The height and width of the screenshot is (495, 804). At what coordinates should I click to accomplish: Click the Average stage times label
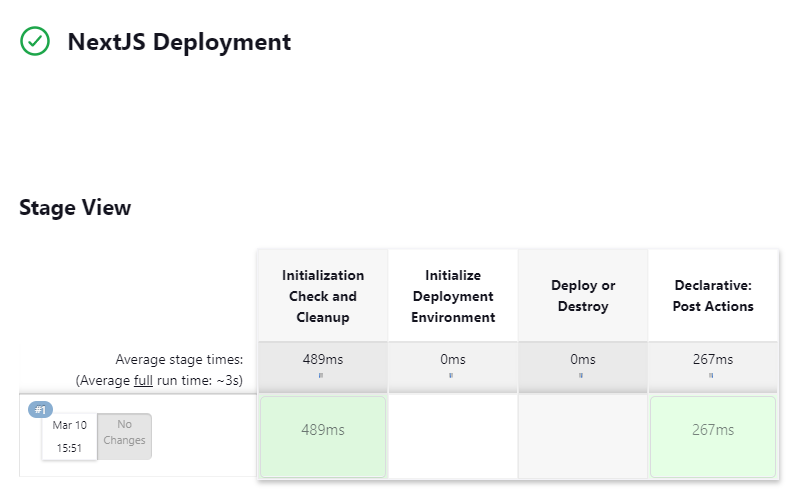click(x=179, y=359)
